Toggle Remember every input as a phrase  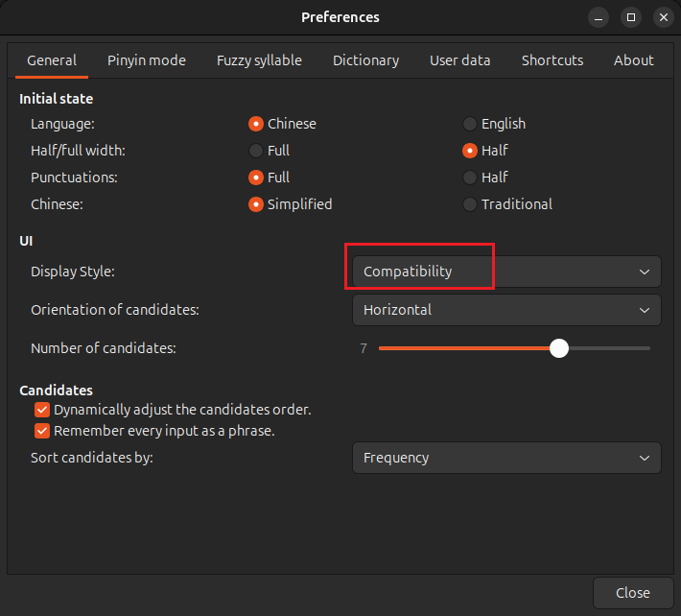(42, 431)
